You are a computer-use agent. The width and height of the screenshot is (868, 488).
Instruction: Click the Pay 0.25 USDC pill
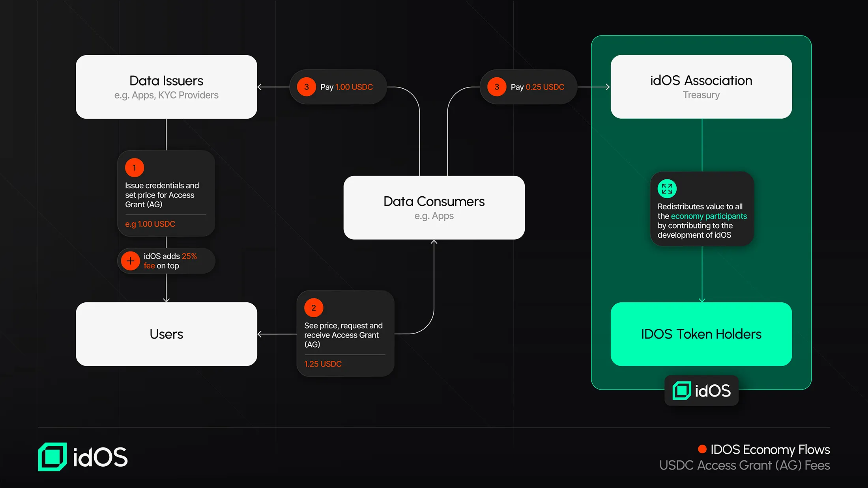tap(537, 87)
